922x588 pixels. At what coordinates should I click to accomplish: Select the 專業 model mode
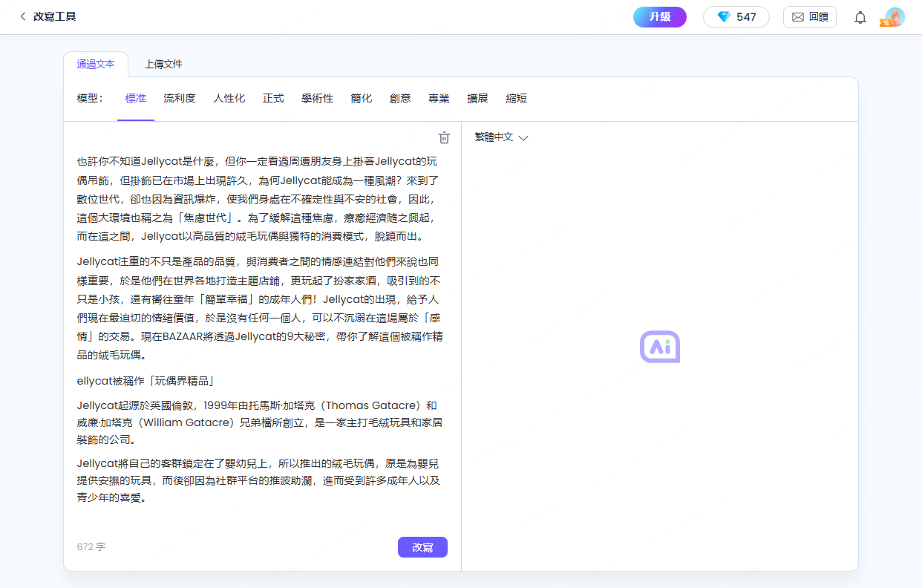tap(439, 98)
